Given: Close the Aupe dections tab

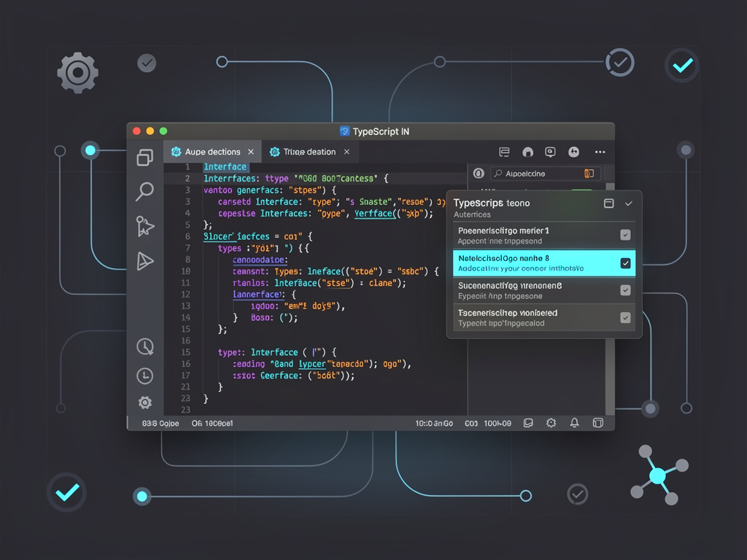Looking at the screenshot, I should (x=251, y=152).
